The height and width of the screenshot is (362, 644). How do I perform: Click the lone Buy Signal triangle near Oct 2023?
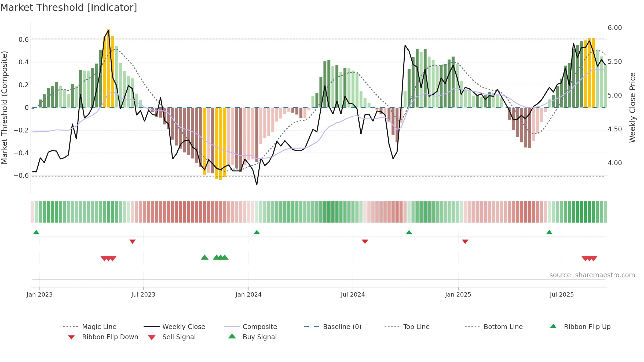tap(205, 257)
